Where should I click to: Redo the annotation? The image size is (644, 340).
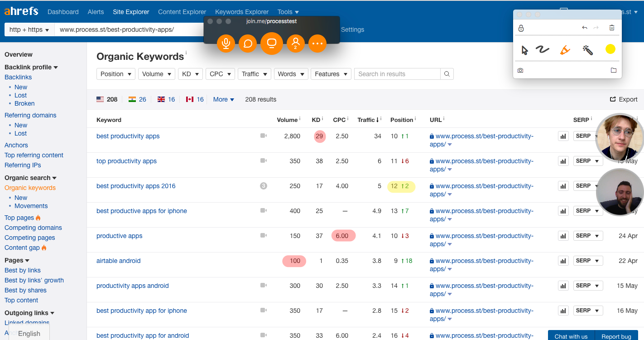coord(596,28)
